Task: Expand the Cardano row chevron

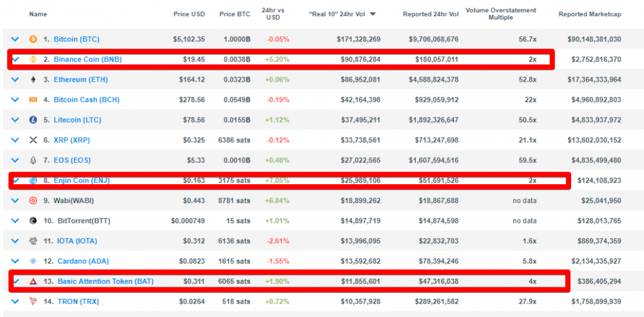Action: tap(15, 261)
